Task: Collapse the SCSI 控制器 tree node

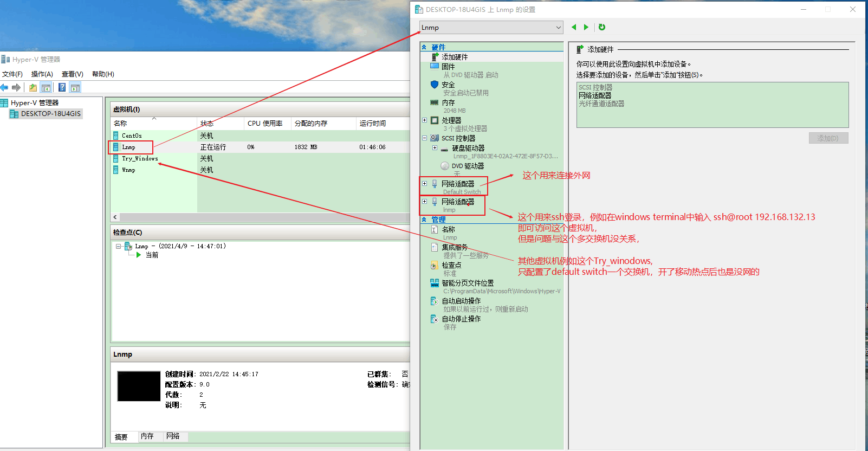Action: (424, 138)
